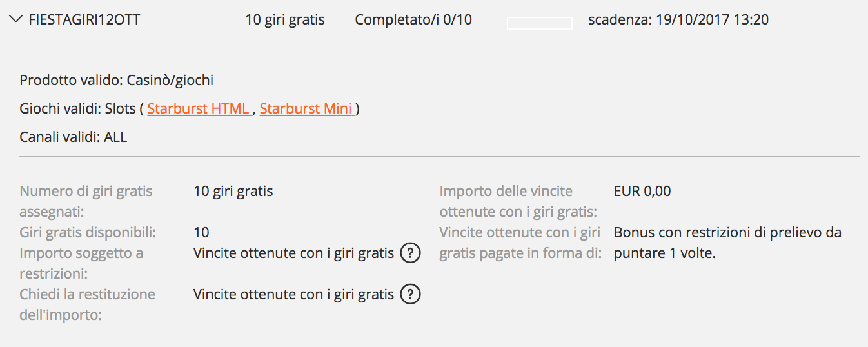Image resolution: width=868 pixels, height=347 pixels.
Task: Click Vincite ottenute pagate in forma di label
Action: click(x=520, y=243)
